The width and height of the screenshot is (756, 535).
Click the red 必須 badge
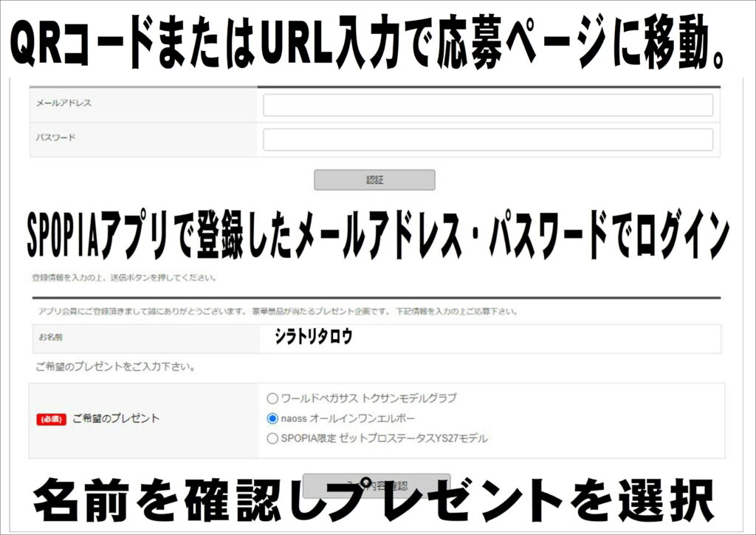click(51, 419)
